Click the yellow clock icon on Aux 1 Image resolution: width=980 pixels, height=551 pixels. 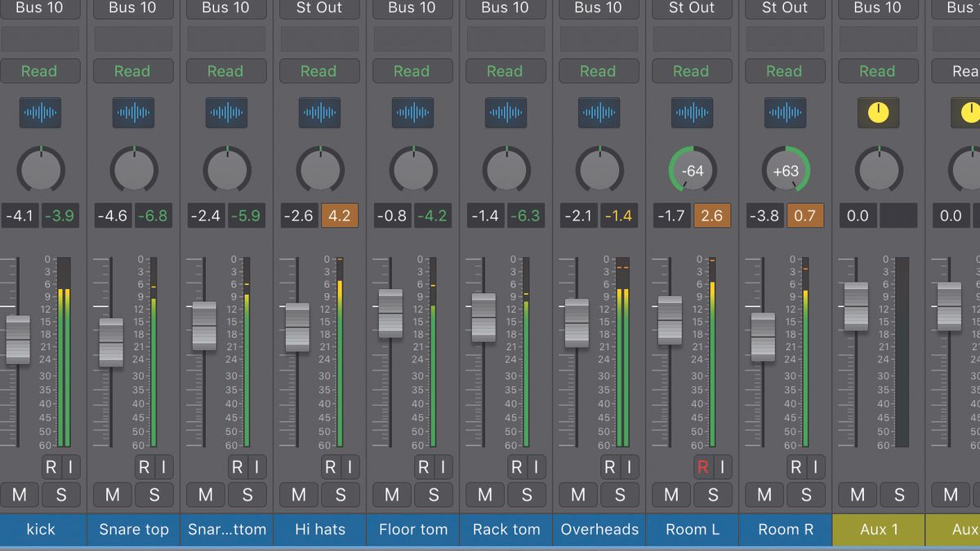pos(878,113)
